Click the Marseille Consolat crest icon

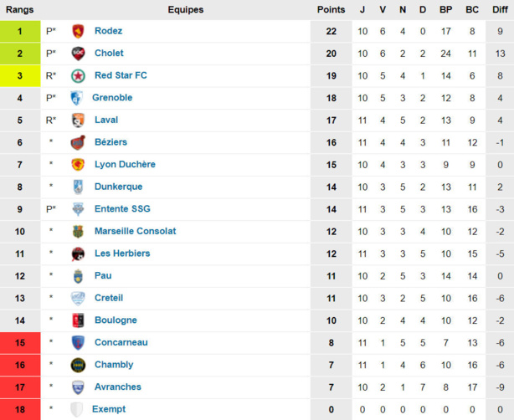[x=78, y=231]
